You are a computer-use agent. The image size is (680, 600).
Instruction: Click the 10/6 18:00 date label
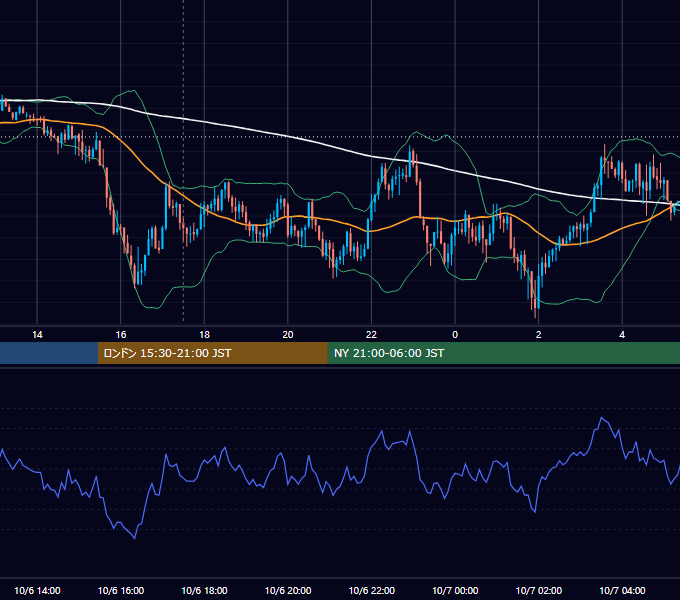(204, 590)
